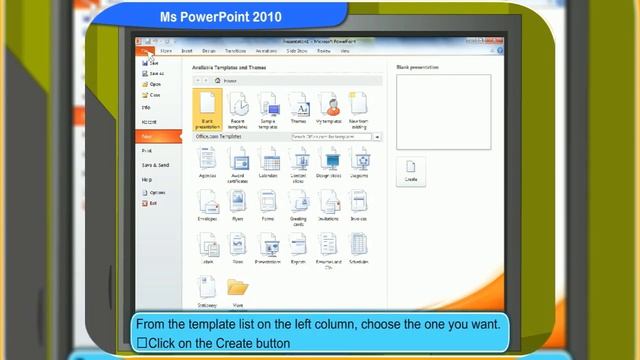Open the Design slides template folder
Image resolution: width=640 pixels, height=360 pixels.
329,162
